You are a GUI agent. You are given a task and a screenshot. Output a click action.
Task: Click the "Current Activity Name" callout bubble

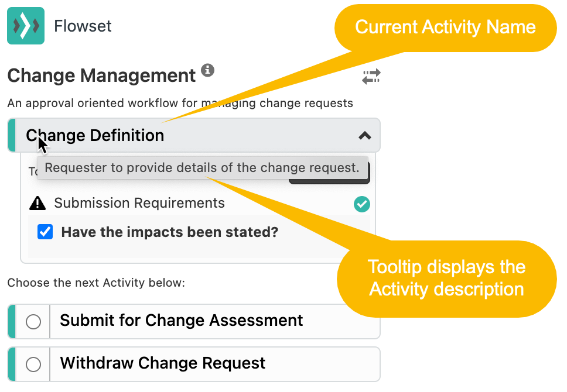[x=445, y=27]
